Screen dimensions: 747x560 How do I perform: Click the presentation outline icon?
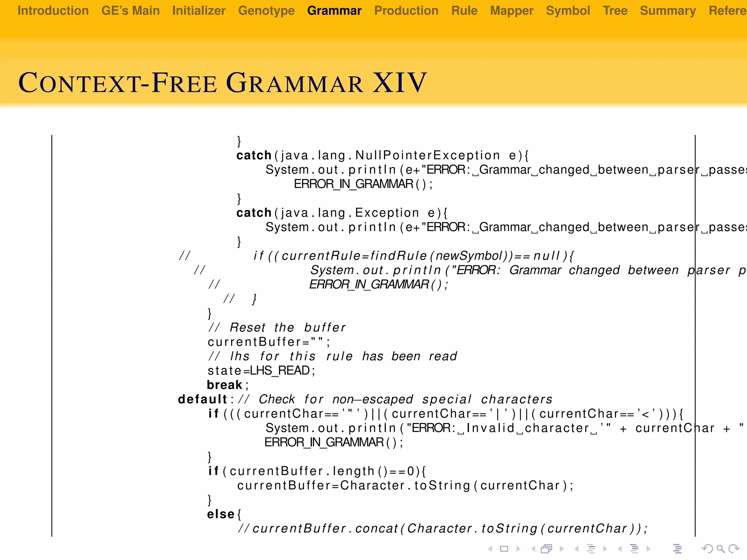(677, 549)
